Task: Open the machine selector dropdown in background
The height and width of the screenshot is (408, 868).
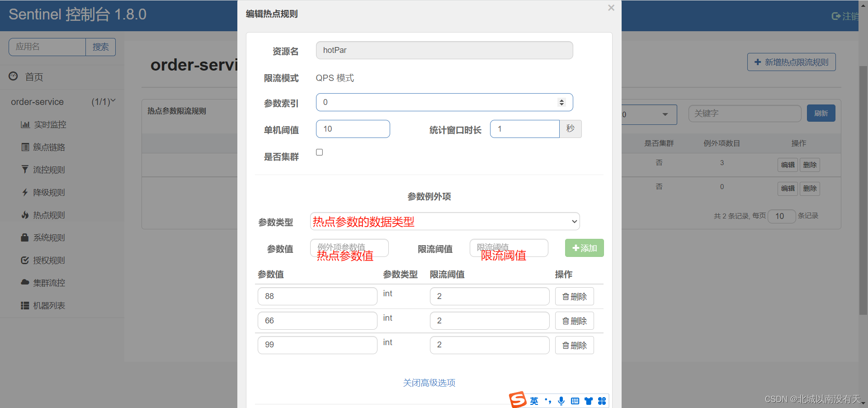Action: (649, 114)
